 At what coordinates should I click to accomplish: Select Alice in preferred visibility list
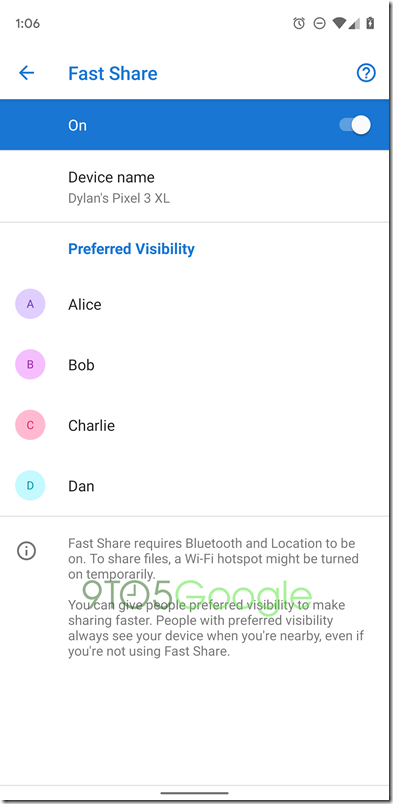[194, 304]
